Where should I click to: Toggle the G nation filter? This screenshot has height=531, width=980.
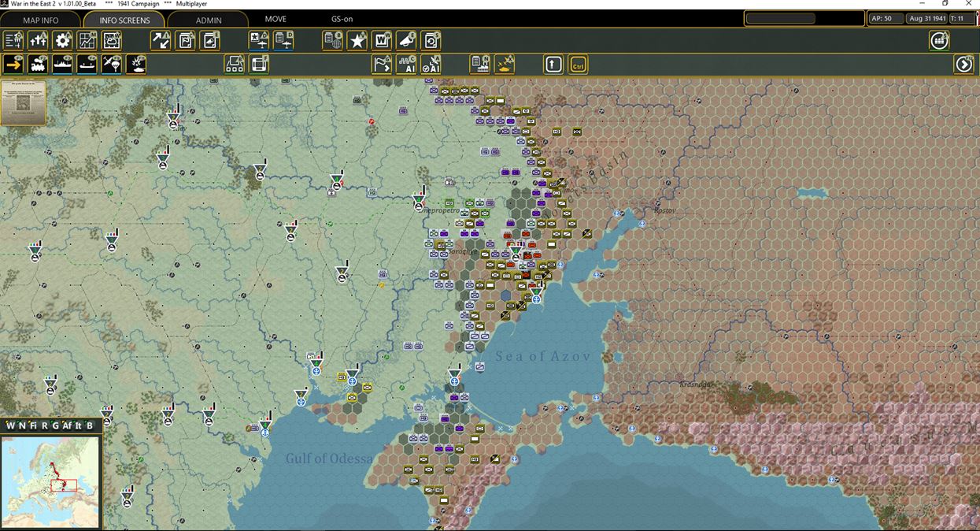[55, 425]
